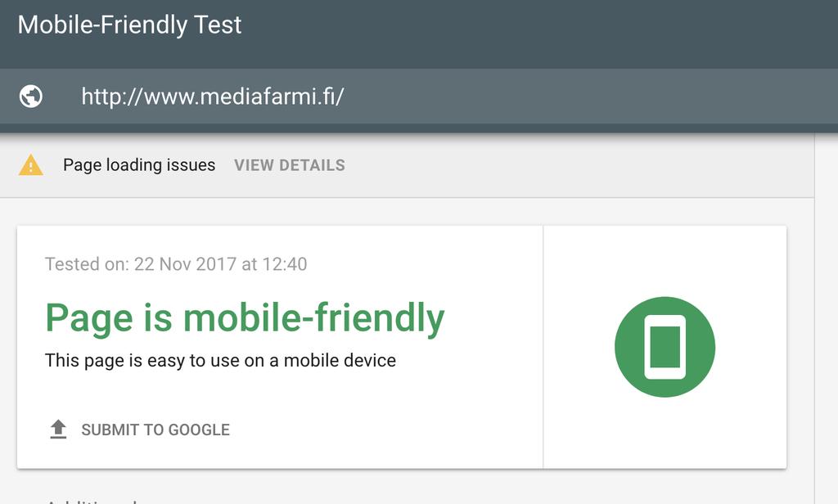Click SUBMIT TO GOOGLE
The height and width of the screenshot is (504, 838).
155,430
